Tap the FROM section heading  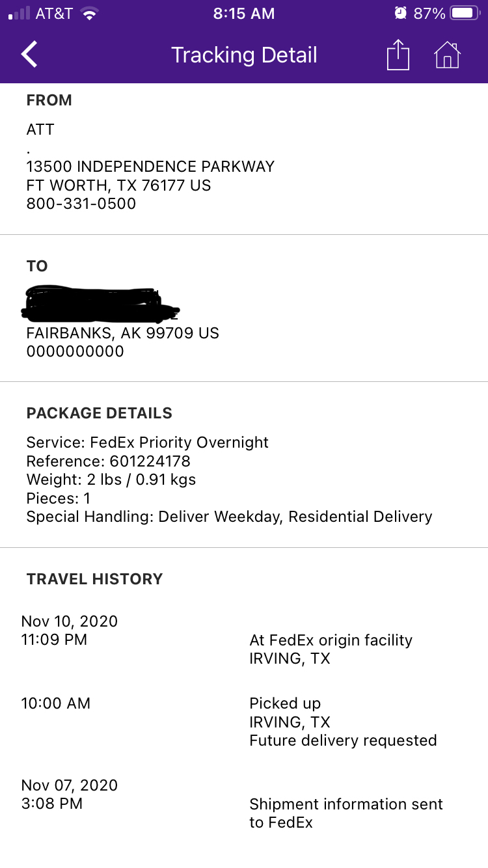pos(49,100)
